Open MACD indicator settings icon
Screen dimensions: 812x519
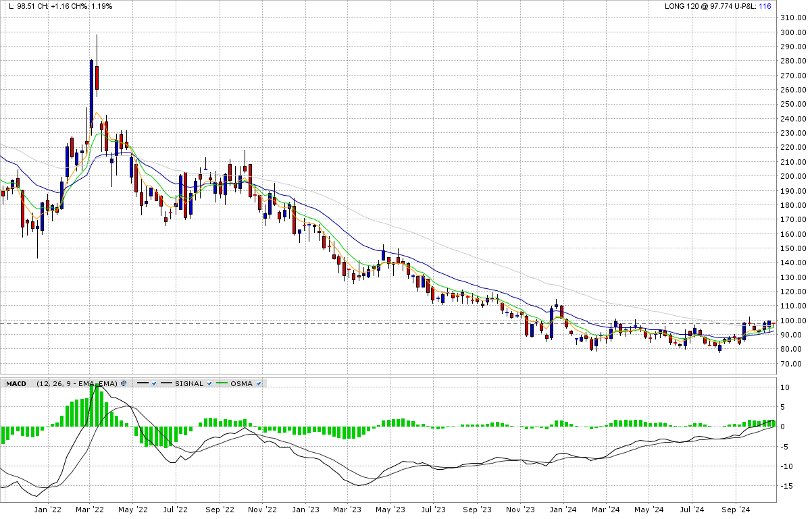point(124,383)
